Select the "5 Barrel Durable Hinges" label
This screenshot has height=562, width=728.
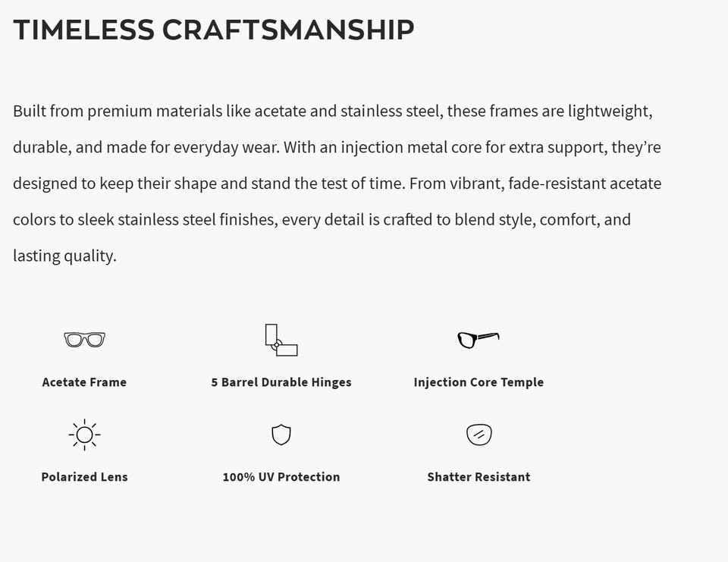click(x=281, y=382)
